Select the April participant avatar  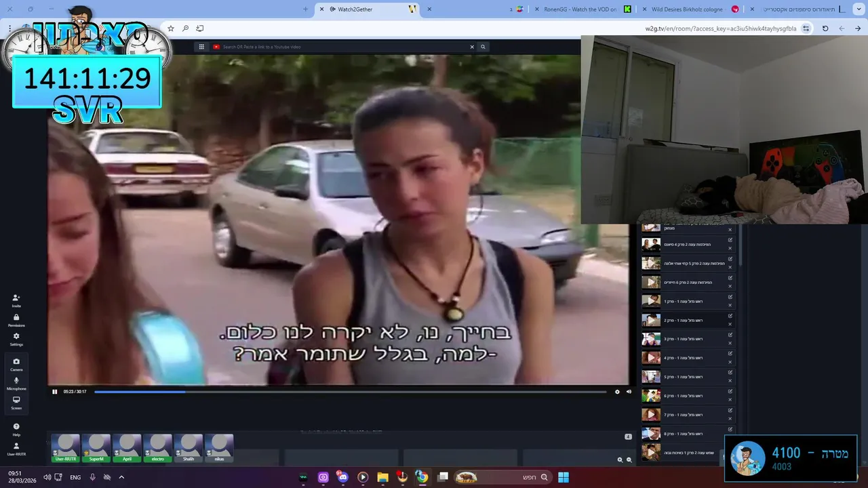[127, 448]
